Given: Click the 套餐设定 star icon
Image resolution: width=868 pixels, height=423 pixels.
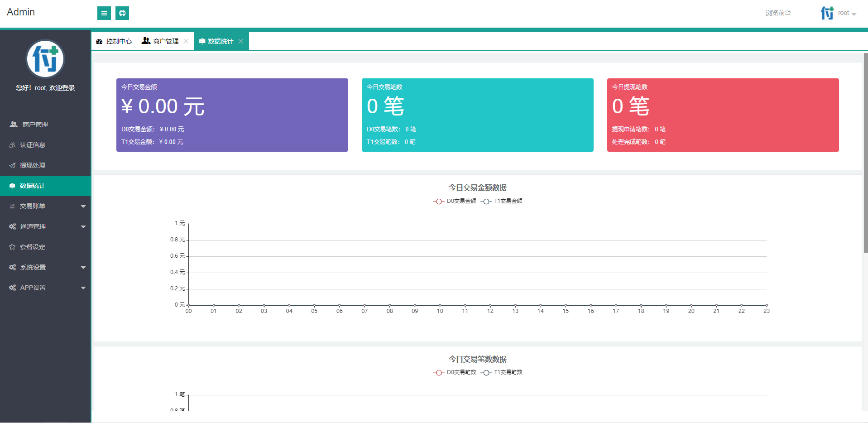Looking at the screenshot, I should tap(12, 247).
